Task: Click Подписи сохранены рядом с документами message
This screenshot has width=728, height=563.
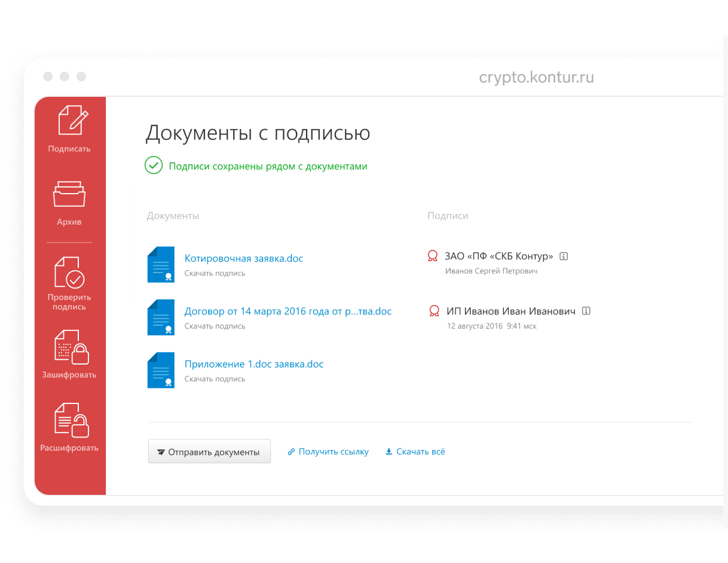Action: click(268, 166)
